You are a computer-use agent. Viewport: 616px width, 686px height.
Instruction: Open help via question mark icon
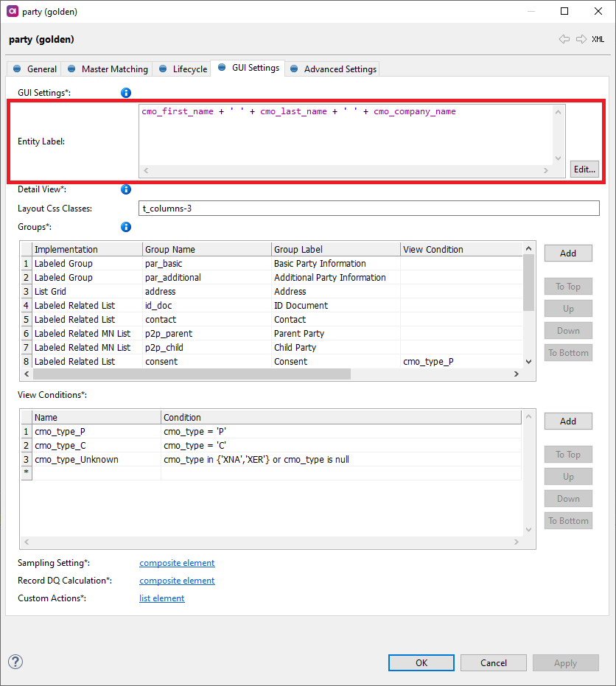point(15,662)
